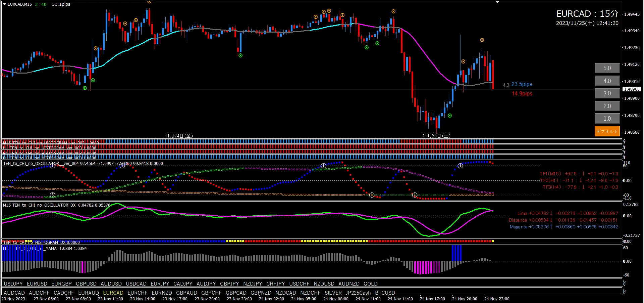Screen dimensions: 644x303
Task: Click the 1.48960 current price label
Action: coord(632,89)
